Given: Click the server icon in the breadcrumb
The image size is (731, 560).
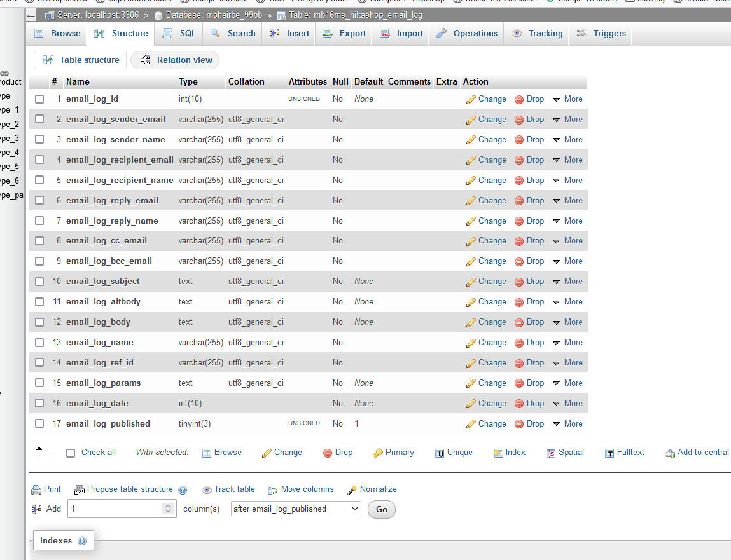Looking at the screenshot, I should pos(49,15).
